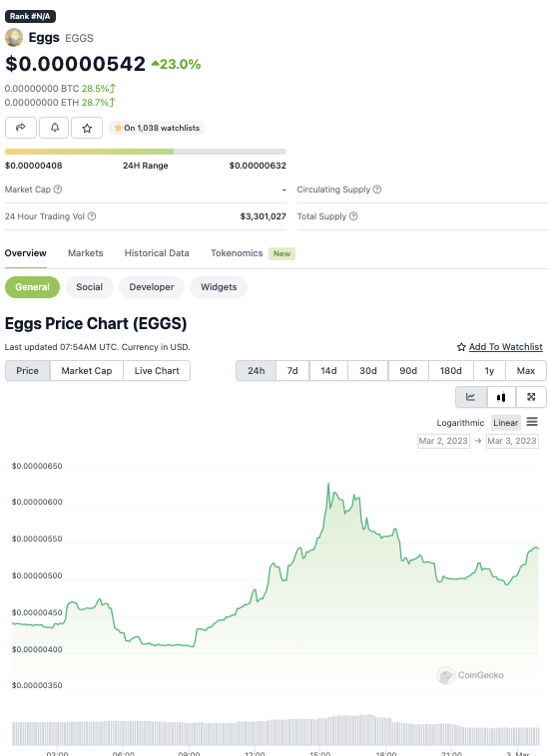The height and width of the screenshot is (756, 549).
Task: Click the BTC 28.5% conversion arrow
Action: pyautogui.click(x=112, y=88)
